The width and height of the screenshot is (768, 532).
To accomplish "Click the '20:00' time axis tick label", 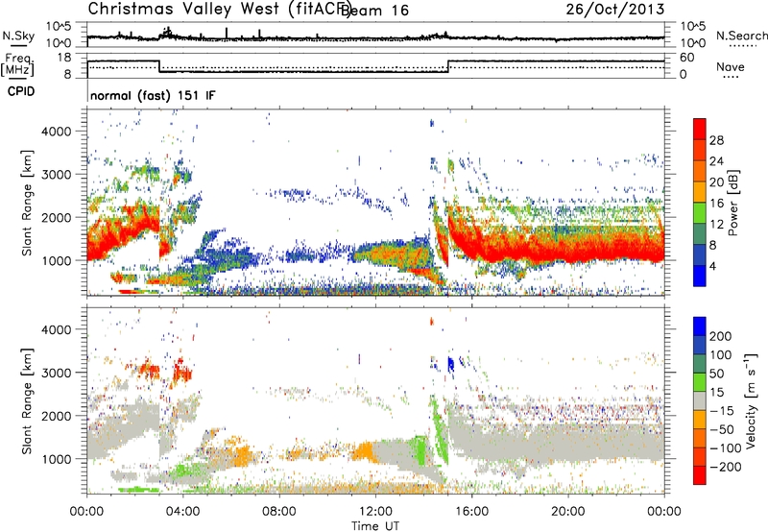I will (567, 512).
